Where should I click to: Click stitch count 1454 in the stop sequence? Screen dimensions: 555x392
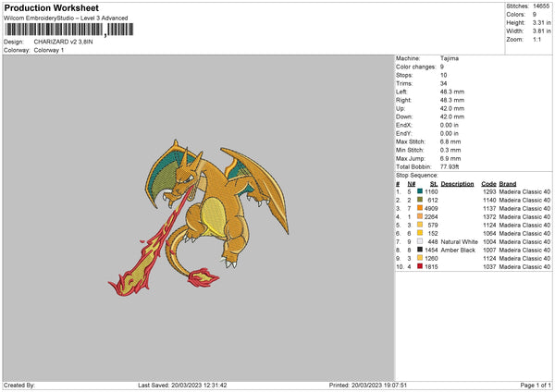pyautogui.click(x=431, y=251)
